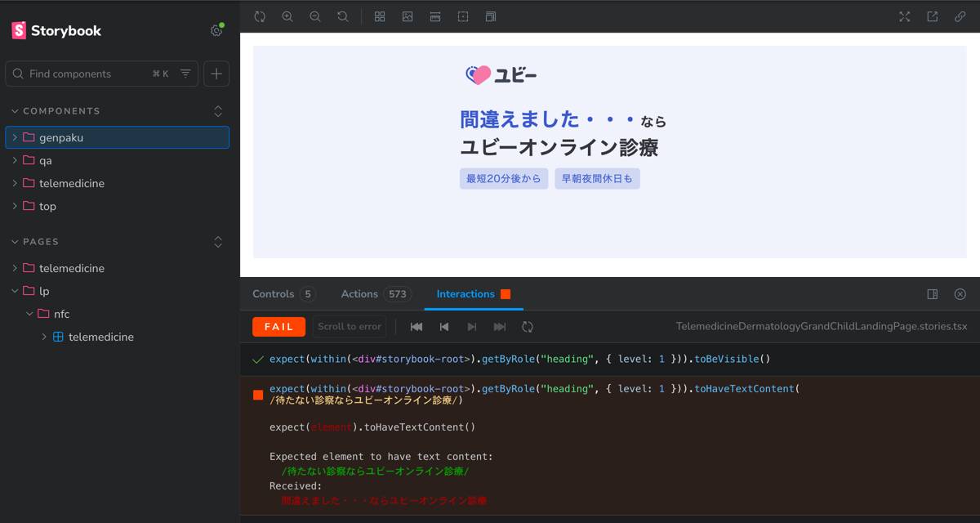Select the passing toBeVisible interaction row
The width and height of the screenshot is (980, 523).
click(610, 360)
